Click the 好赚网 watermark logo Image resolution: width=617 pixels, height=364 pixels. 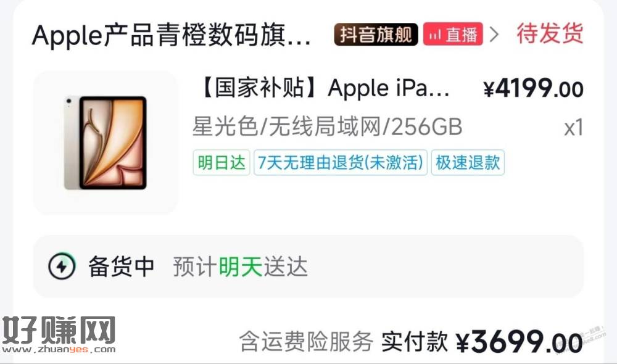pyautogui.click(x=59, y=334)
